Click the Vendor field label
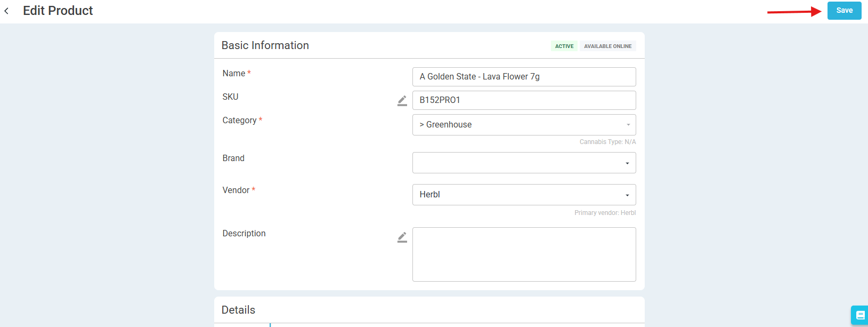Viewport: 868px width, 327px height. tap(236, 190)
